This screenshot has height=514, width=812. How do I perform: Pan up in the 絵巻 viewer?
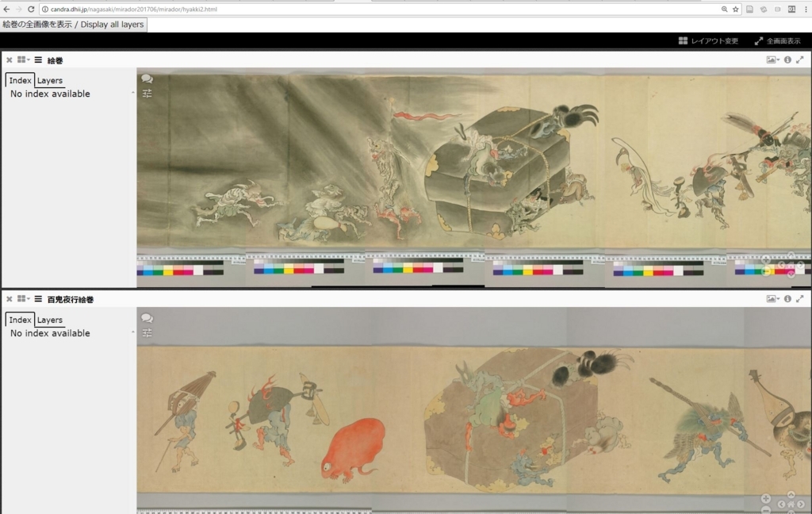[791, 255]
